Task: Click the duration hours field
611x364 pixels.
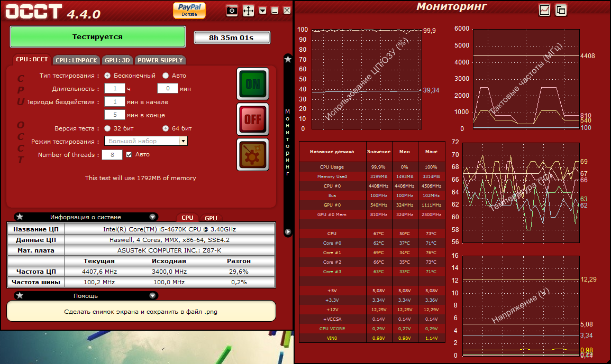Action: coord(115,88)
